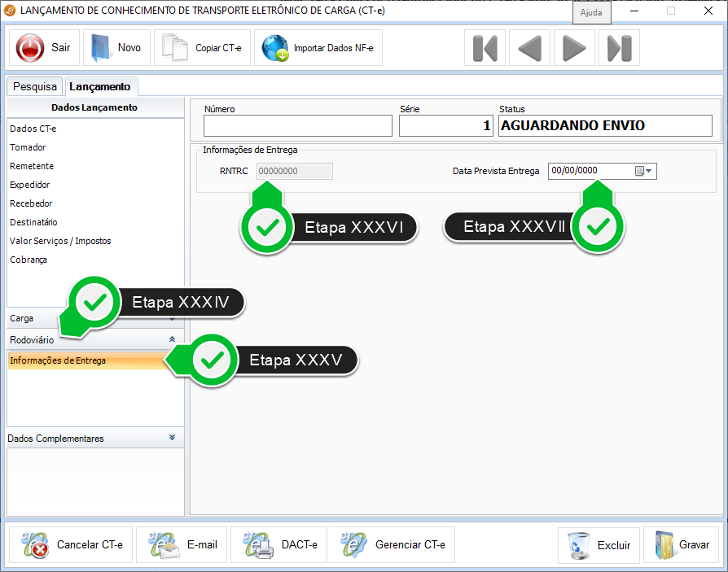Expand the Dados Complementares section chevron

[x=173, y=438]
